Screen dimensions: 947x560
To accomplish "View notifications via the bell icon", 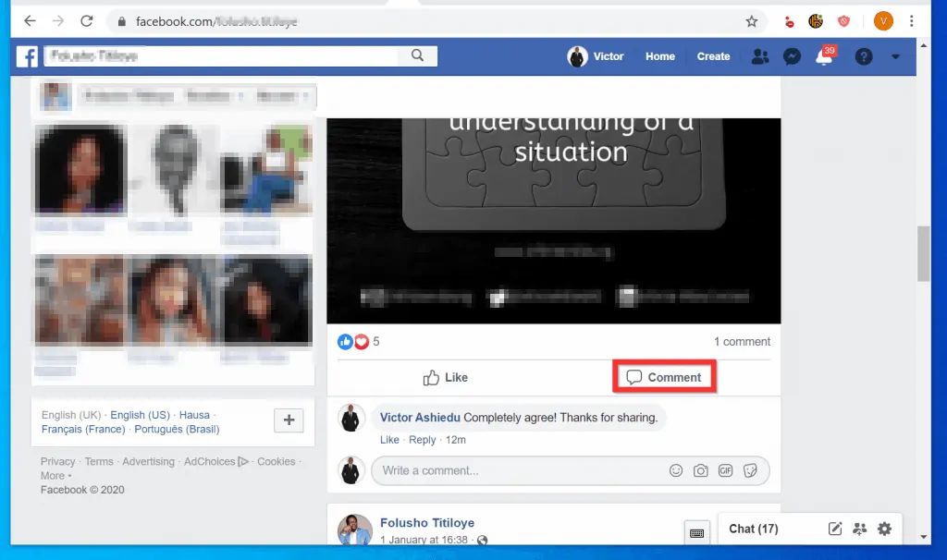I will pos(823,56).
